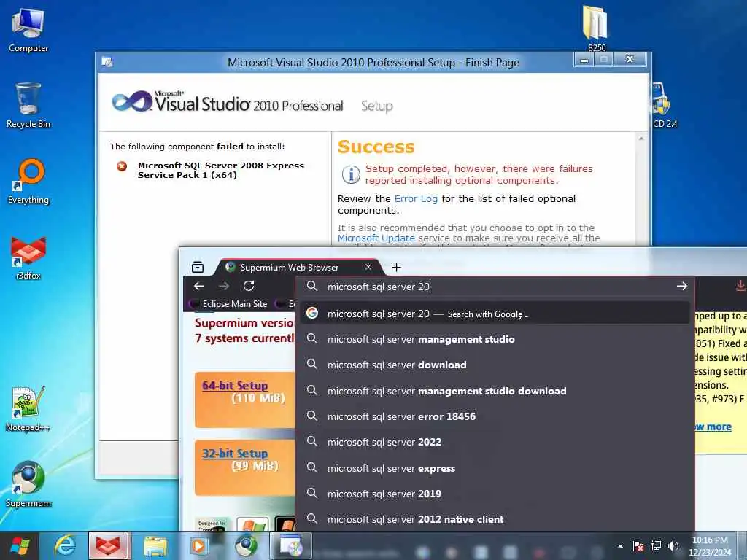Close the Supermium Web Browser tab

[x=368, y=267]
